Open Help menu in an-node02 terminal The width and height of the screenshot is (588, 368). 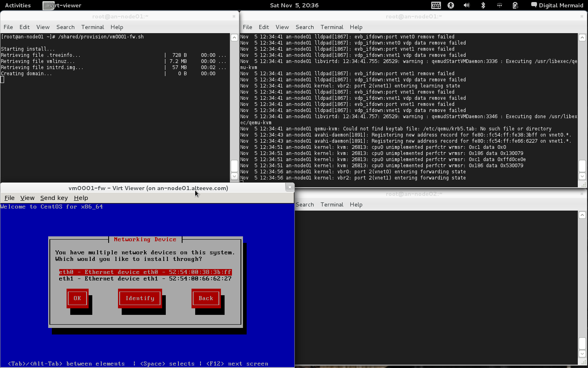tap(356, 204)
